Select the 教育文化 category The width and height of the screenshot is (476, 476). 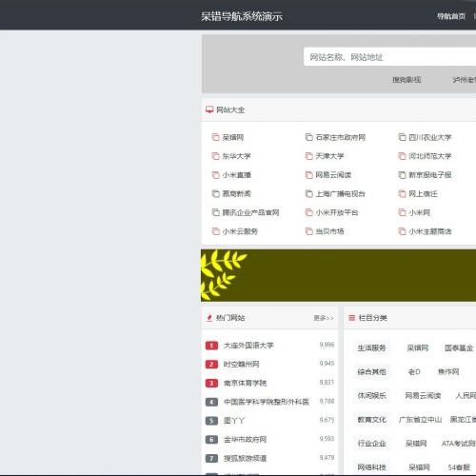[371, 420]
